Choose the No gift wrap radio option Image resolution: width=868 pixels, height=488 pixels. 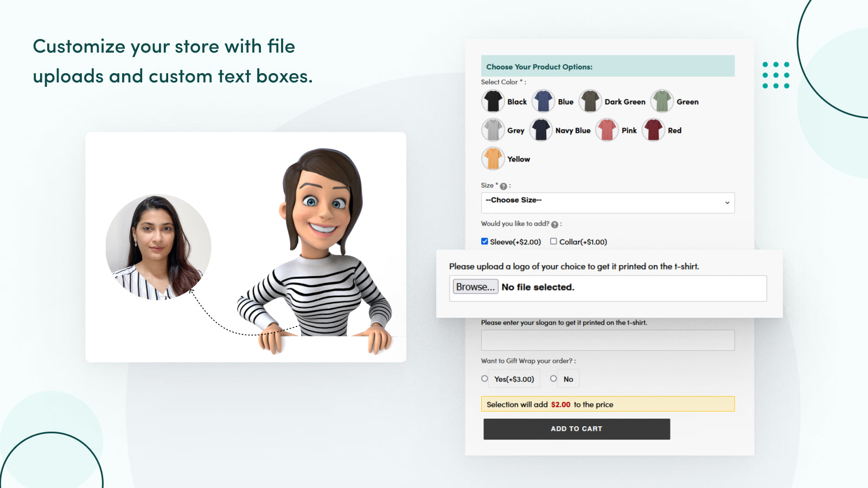click(553, 378)
